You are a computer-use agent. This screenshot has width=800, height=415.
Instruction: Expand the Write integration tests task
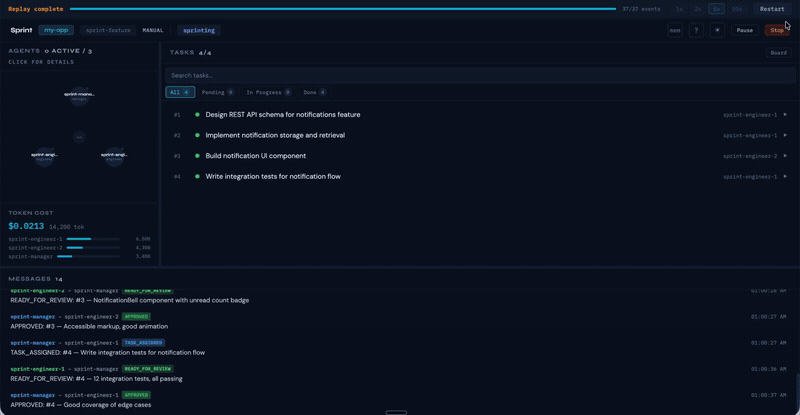(x=785, y=176)
